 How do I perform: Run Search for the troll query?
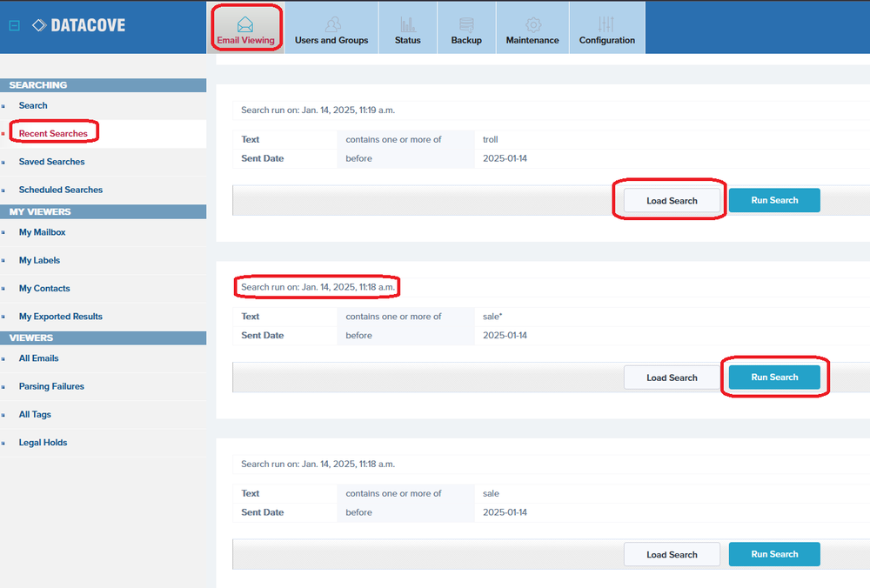click(774, 200)
